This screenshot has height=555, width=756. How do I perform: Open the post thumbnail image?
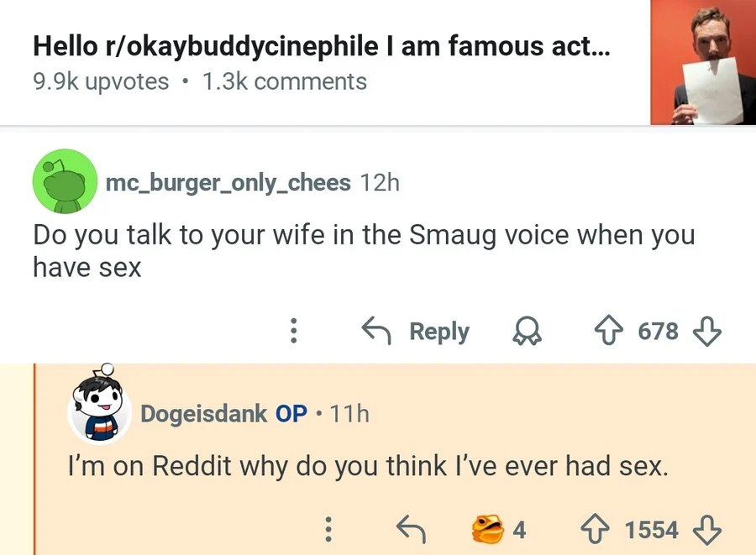click(x=703, y=62)
